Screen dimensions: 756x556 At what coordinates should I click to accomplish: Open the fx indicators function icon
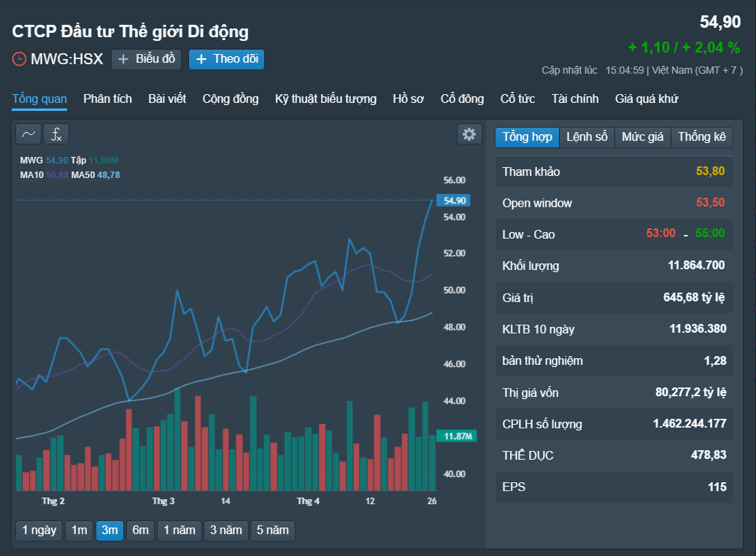click(x=56, y=134)
